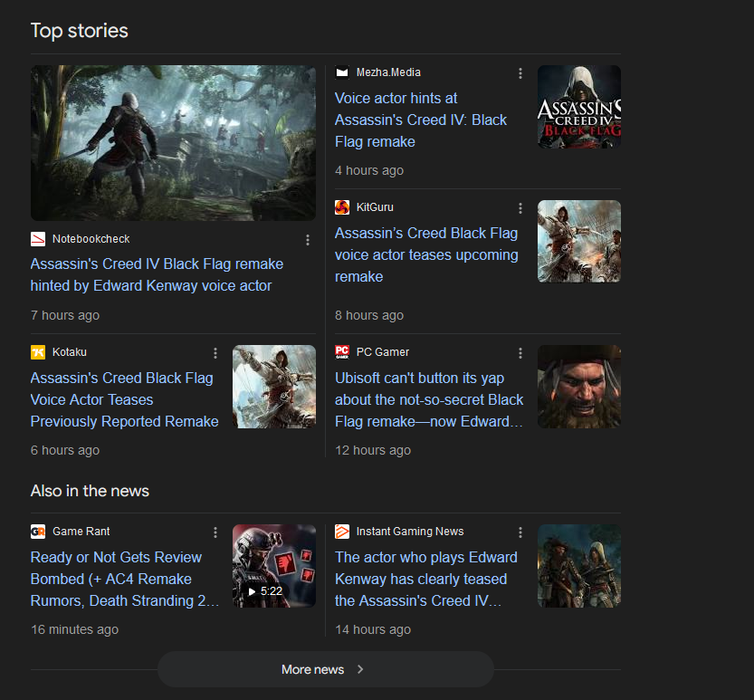Viewport: 754px width, 700px height.
Task: Click the Mezha.Media source name
Action: (x=388, y=72)
